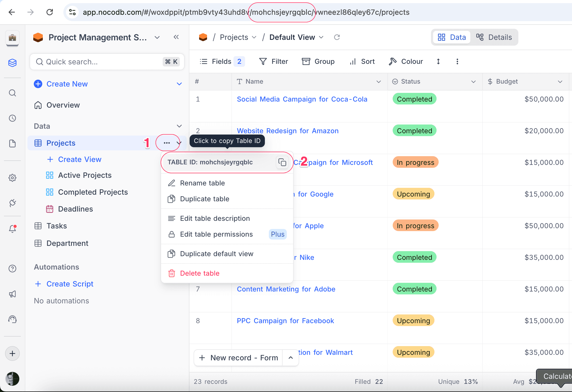Open the notifications bell icon
572x392 pixels.
tap(12, 228)
